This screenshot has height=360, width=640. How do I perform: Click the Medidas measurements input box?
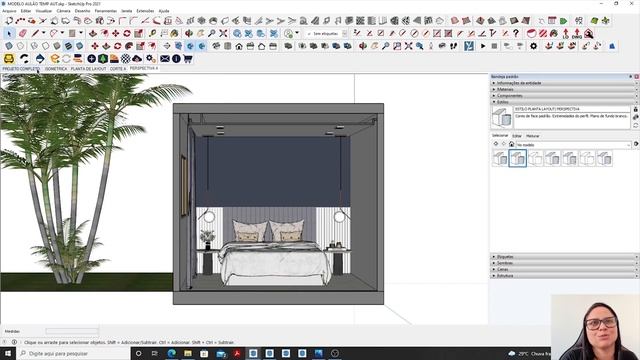(x=72, y=331)
